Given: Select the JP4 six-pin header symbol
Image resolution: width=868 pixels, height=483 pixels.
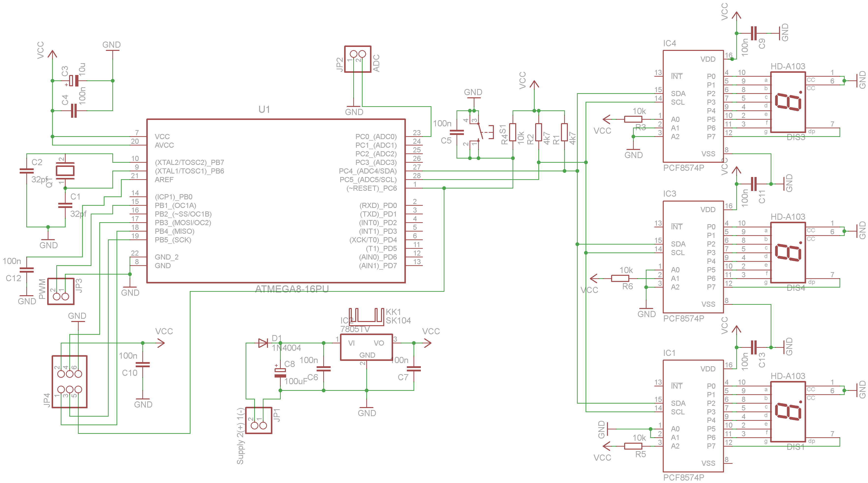Looking at the screenshot, I should pyautogui.click(x=70, y=382).
